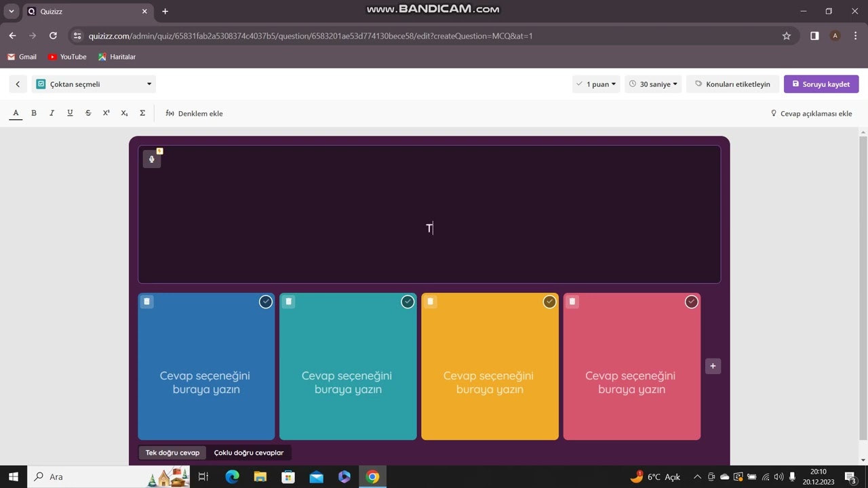868x488 pixels.
Task: Open Microsoft Store from the taskbar
Action: coord(288,476)
